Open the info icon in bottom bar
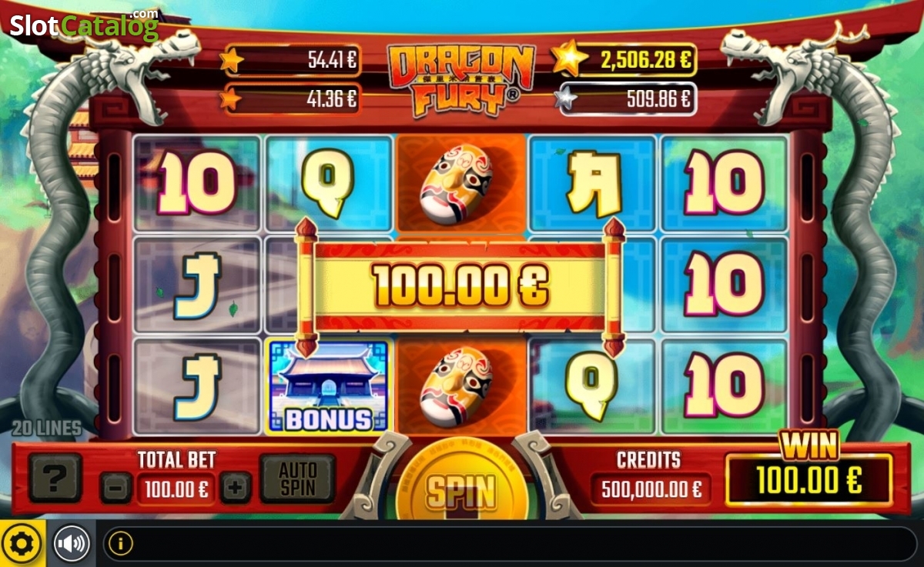The height and width of the screenshot is (567, 924). [x=120, y=544]
